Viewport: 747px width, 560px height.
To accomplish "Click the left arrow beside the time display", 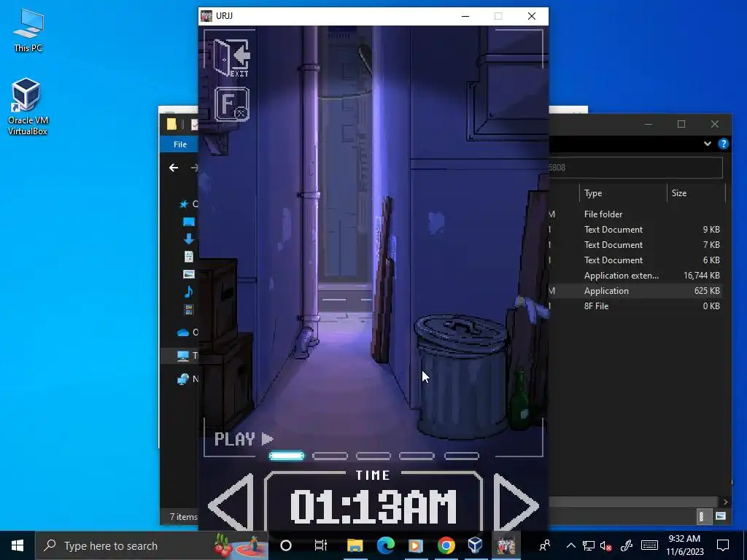I will click(231, 502).
